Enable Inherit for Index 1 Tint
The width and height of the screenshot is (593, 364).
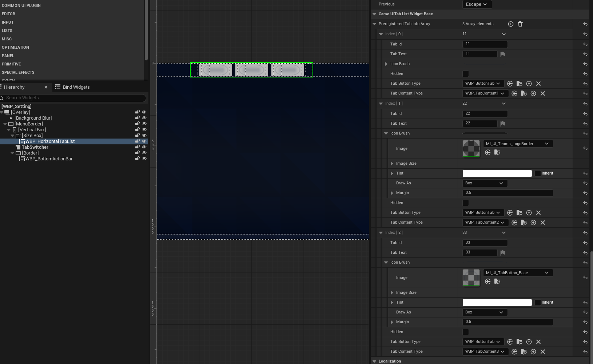[x=537, y=173]
